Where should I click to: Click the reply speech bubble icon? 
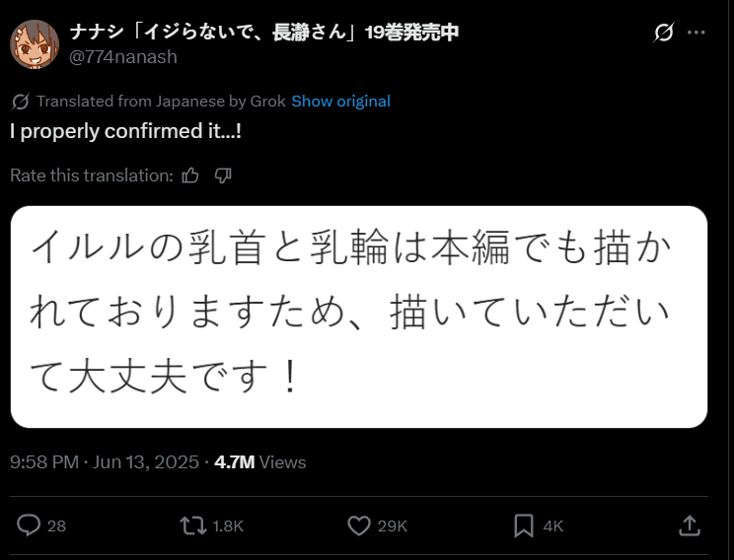click(x=29, y=525)
